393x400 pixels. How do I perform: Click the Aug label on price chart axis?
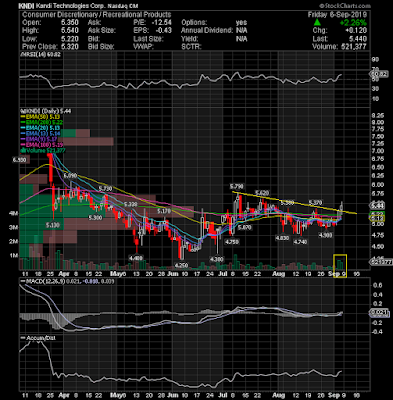(x=279, y=274)
